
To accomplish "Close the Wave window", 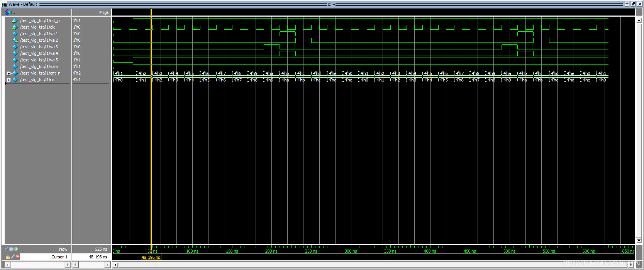I will coord(639,4).
